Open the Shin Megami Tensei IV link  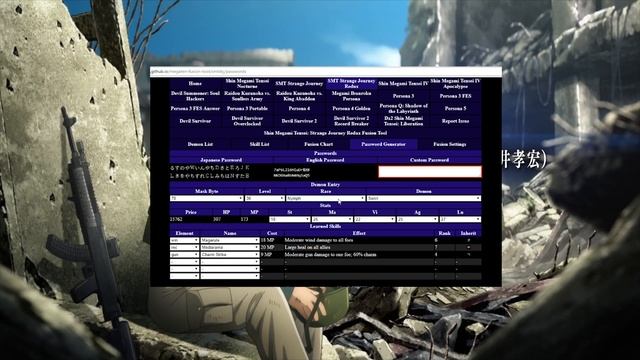[403, 84]
